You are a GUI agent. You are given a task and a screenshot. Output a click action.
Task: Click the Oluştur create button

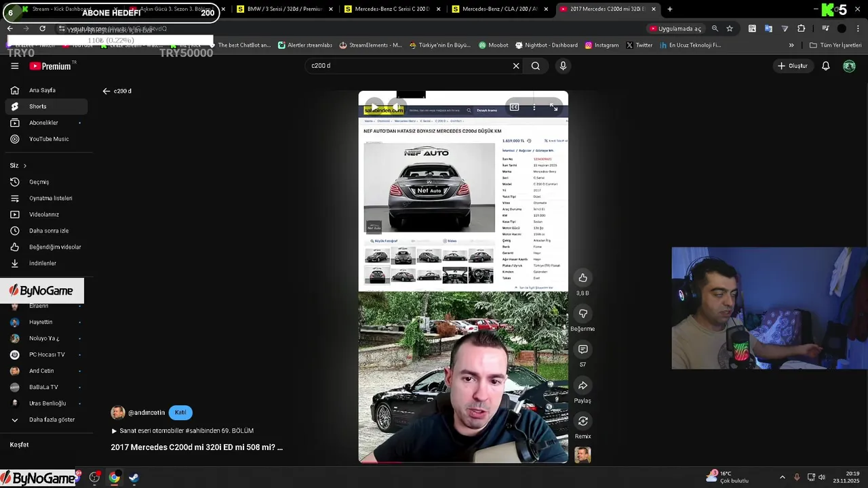(793, 66)
